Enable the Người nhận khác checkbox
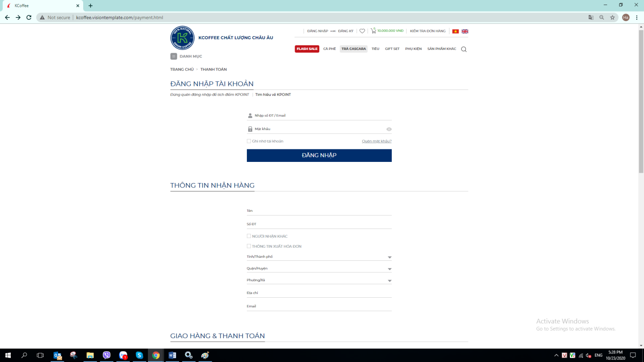Screen dimensions: 644x362 click(249, 236)
